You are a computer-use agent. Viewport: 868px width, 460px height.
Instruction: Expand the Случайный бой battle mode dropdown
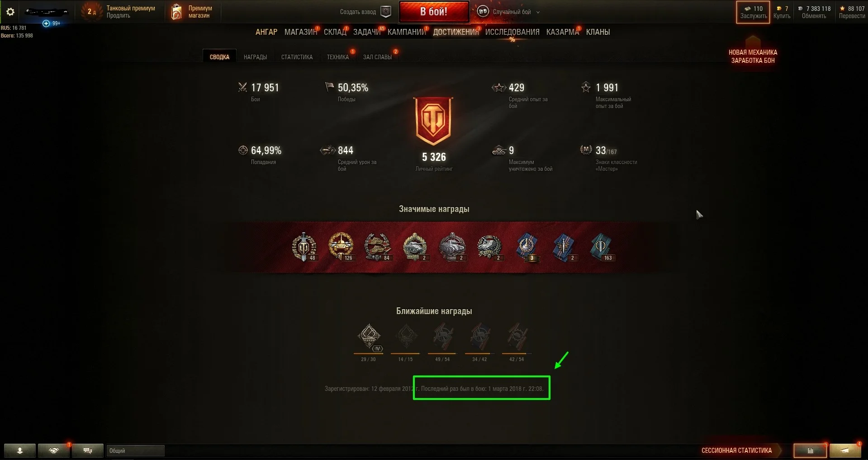tap(509, 12)
